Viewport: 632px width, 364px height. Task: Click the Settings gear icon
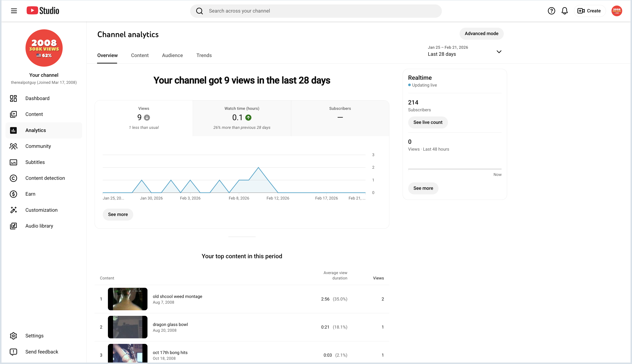(x=13, y=336)
